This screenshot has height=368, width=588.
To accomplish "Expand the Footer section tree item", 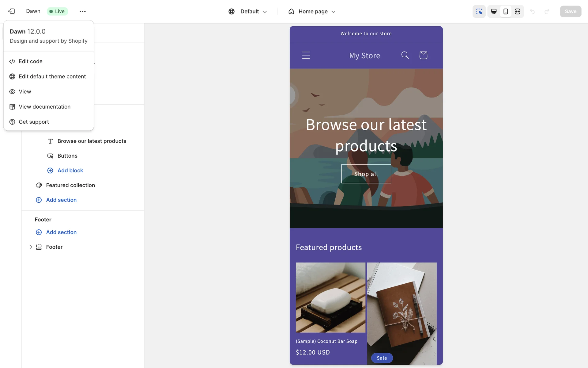I will point(31,247).
